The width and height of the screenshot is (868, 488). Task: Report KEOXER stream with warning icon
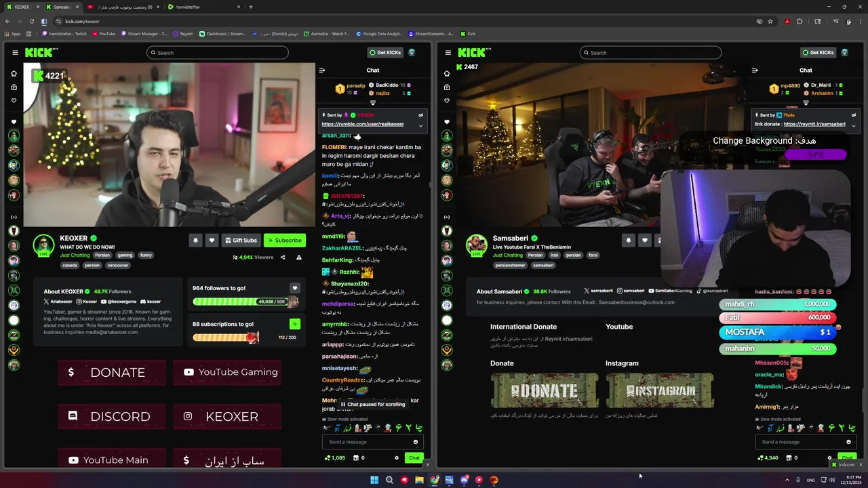tap(299, 258)
